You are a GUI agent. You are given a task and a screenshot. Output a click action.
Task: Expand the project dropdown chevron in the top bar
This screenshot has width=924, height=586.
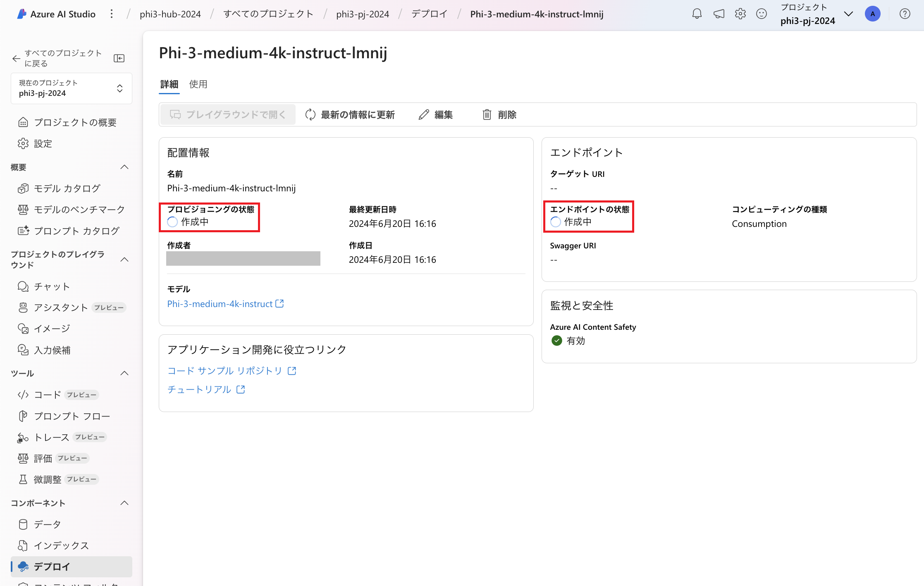pos(848,14)
